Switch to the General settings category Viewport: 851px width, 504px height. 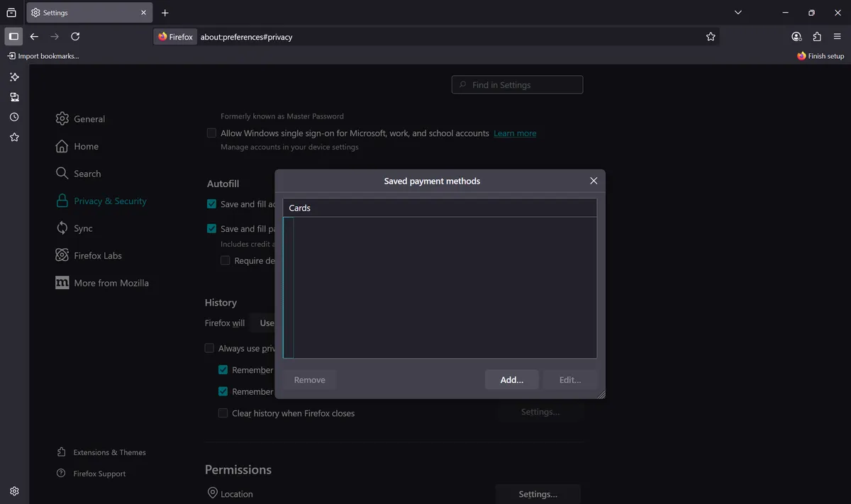point(89,119)
